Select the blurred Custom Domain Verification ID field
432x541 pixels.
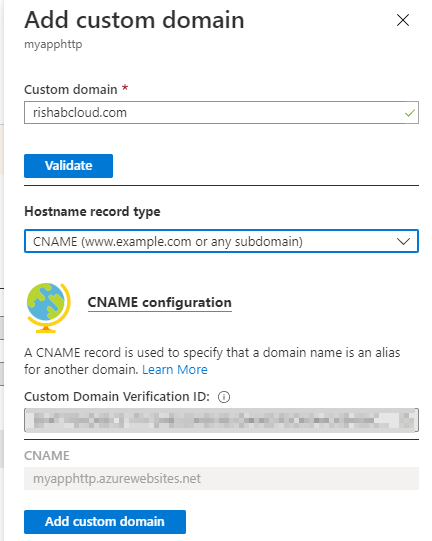pos(221,420)
